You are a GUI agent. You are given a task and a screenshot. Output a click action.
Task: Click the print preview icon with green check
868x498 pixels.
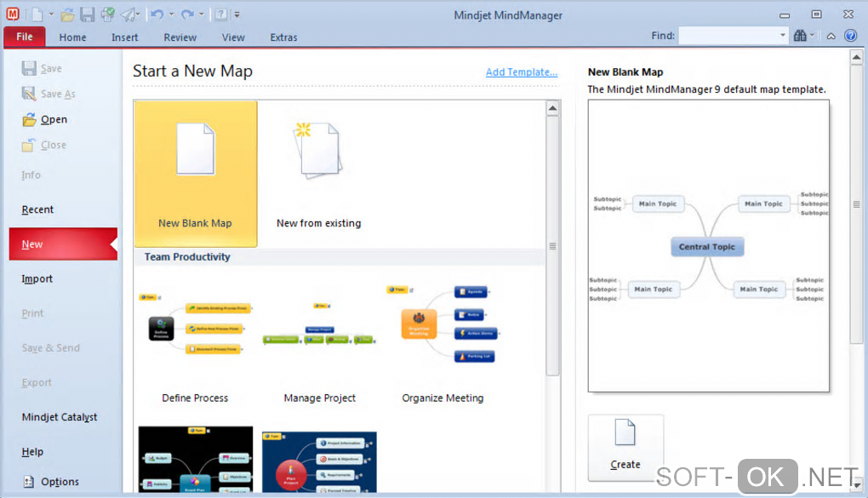pyautogui.click(x=107, y=14)
